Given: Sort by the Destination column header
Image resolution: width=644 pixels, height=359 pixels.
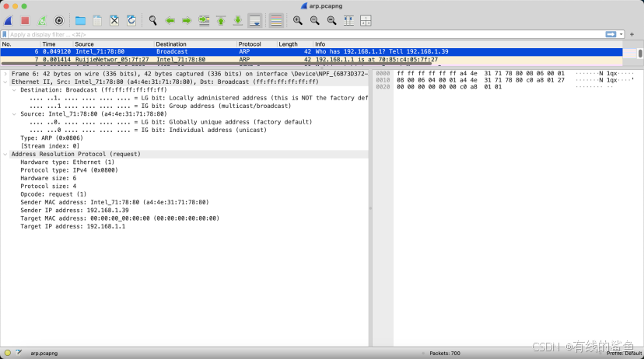Looking at the screenshot, I should (x=195, y=44).
